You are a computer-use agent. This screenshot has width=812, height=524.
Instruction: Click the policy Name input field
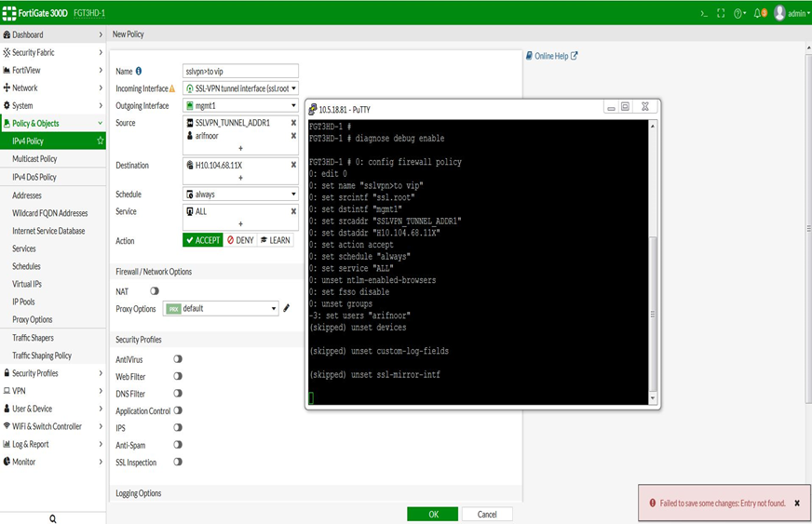point(241,71)
